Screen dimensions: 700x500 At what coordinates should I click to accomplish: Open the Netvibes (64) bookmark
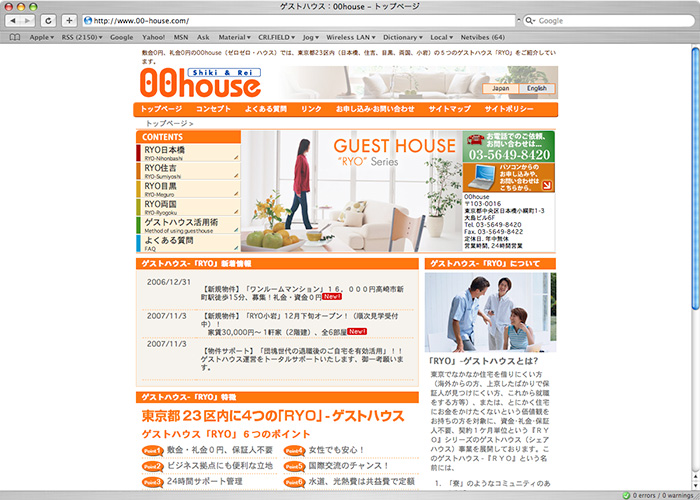pyautogui.click(x=483, y=38)
